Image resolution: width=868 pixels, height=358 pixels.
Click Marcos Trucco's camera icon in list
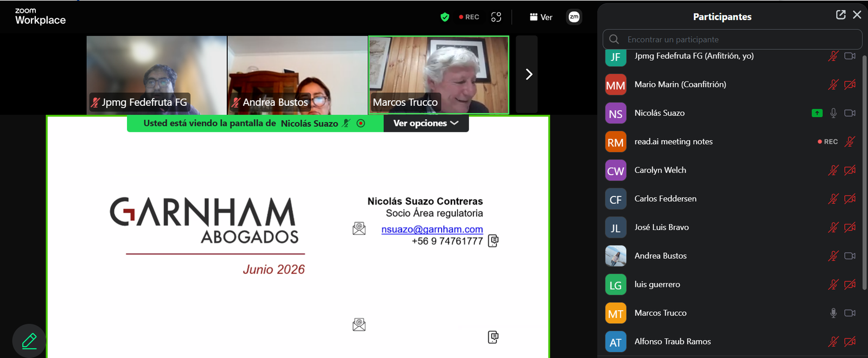[850, 313]
